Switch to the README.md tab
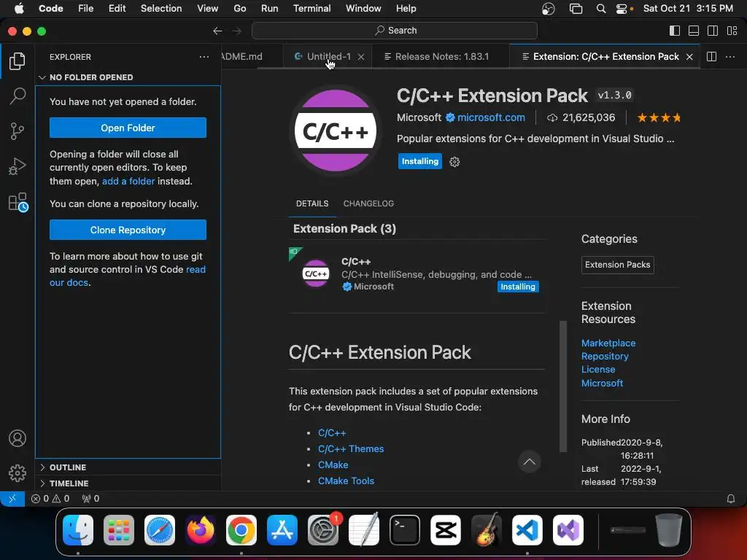 pyautogui.click(x=242, y=57)
